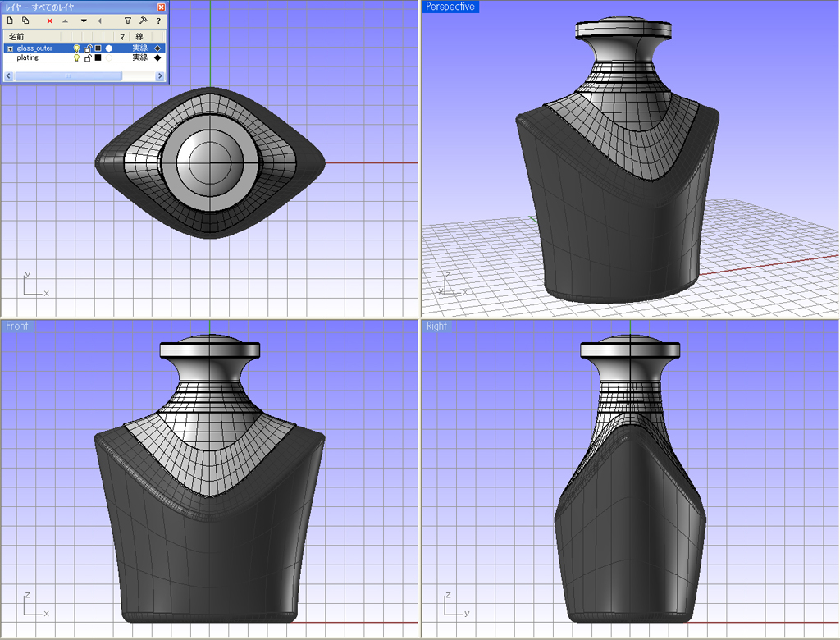Image resolution: width=840 pixels, height=640 pixels.
Task: Click the Perspective viewport title
Action: [x=450, y=7]
